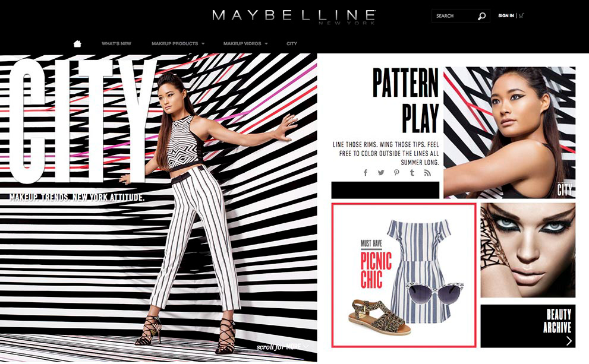Click the Sign In link
Image resolution: width=589 pixels, height=364 pixels.
click(506, 16)
